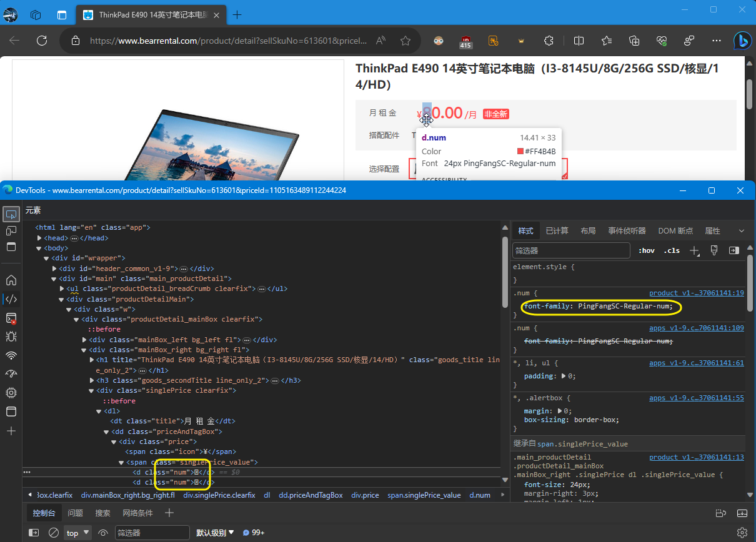The width and height of the screenshot is (756, 542).
Task: Expand the header_common_v1-9 div node
Action: click(54, 269)
